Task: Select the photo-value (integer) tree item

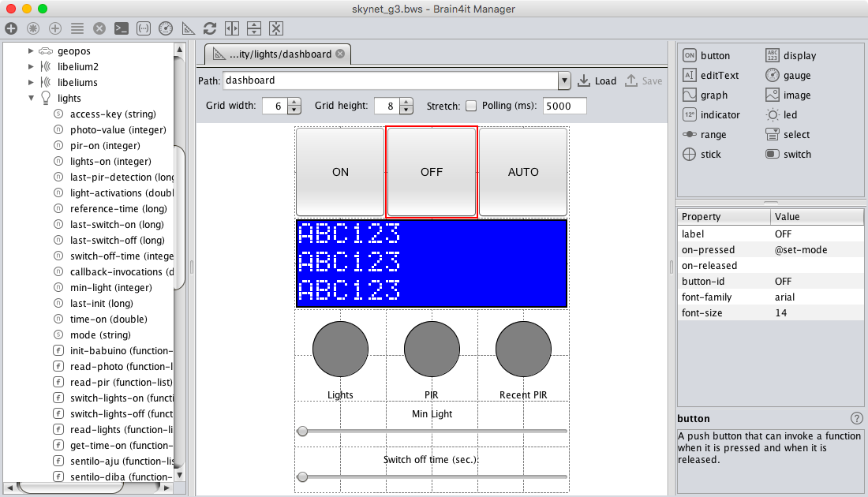Action: click(x=110, y=130)
